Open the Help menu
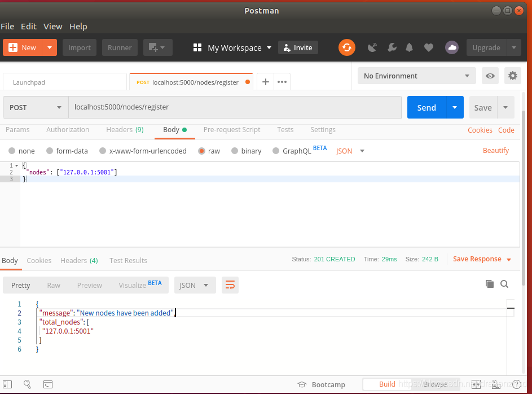 [x=78, y=27]
